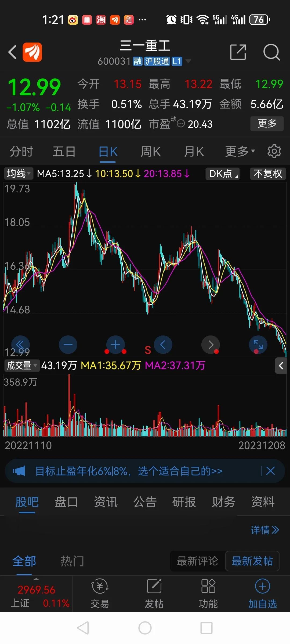The image size is (290, 644).
Task: Tap the P/E info smiley icon
Action: 181,124
